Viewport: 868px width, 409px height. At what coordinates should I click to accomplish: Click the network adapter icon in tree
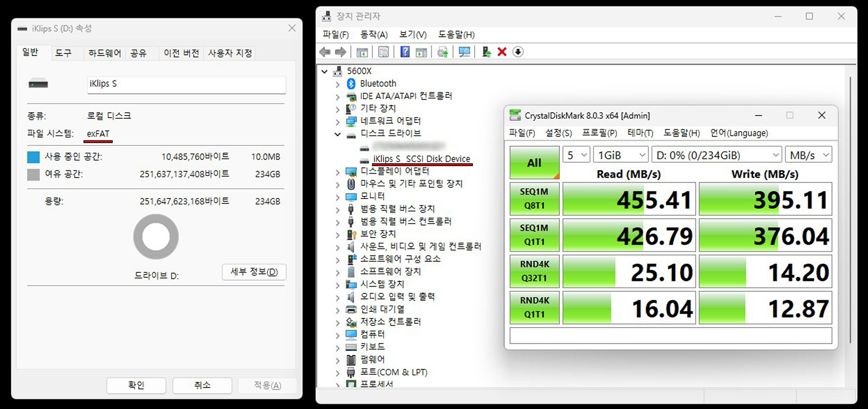tap(351, 121)
